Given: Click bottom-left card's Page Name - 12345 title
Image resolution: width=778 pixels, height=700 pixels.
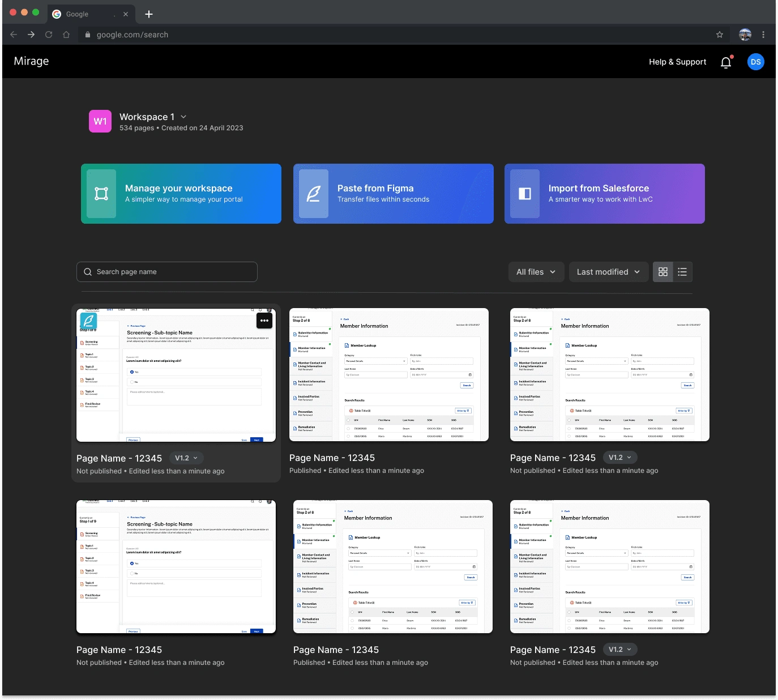Looking at the screenshot, I should 119,650.
